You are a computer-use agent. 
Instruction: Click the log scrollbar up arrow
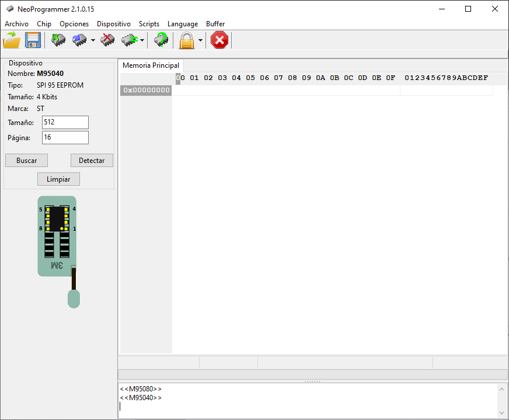pos(501,389)
